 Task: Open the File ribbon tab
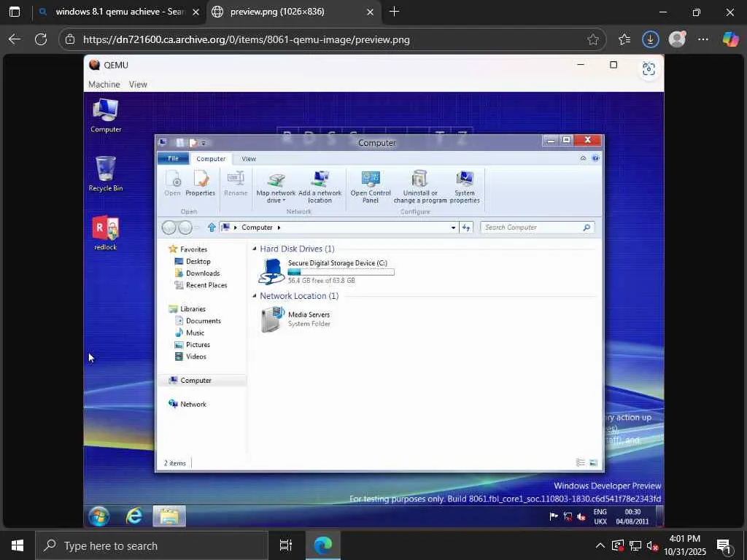click(x=174, y=158)
